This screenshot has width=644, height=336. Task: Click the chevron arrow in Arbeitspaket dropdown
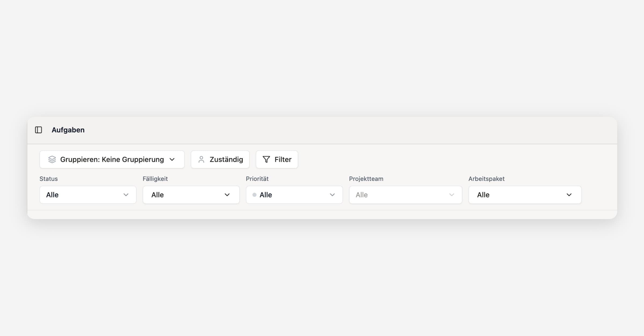[569, 195]
